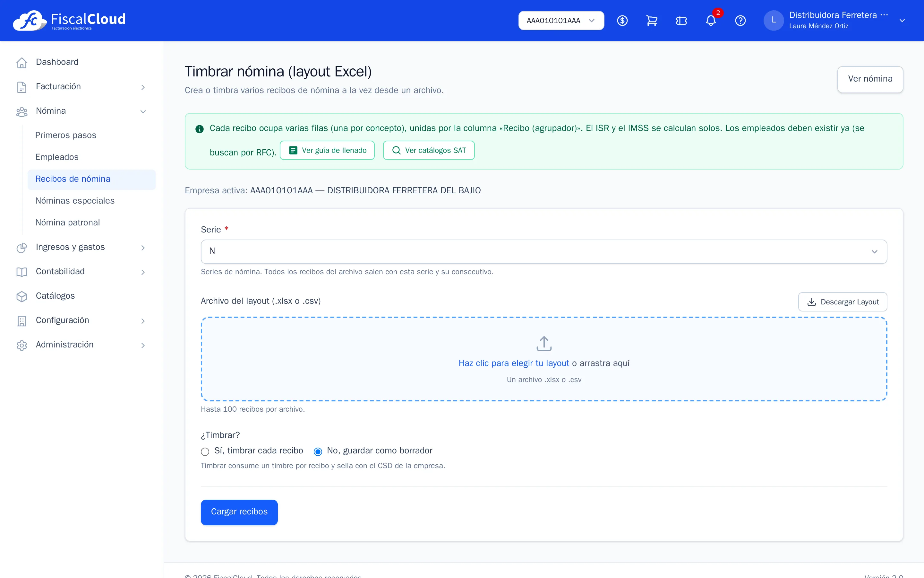Viewport: 924px width, 578px height.
Task: Open Ver guía de llenado
Action: click(327, 150)
